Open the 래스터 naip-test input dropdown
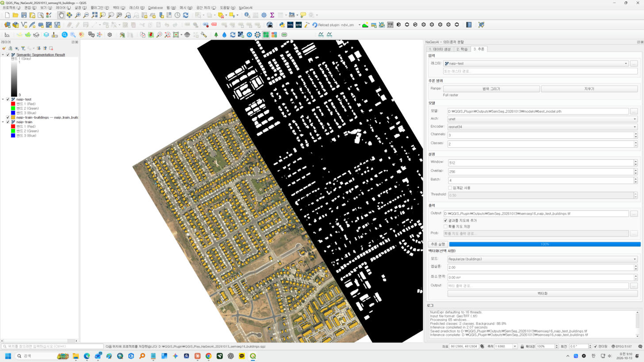 point(536,64)
